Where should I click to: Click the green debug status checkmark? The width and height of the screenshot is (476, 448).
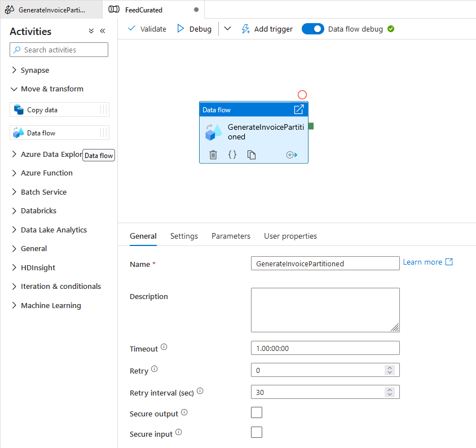pos(391,29)
